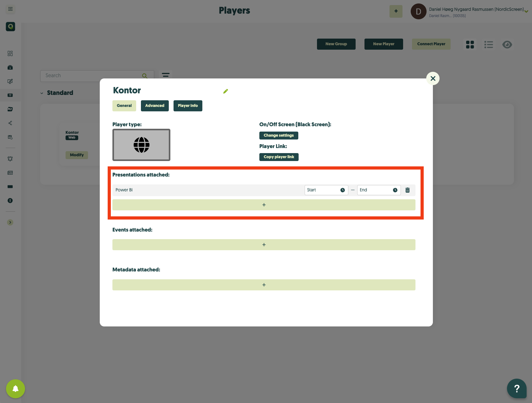Click the Copy player link button
This screenshot has width=532, height=403.
(279, 157)
